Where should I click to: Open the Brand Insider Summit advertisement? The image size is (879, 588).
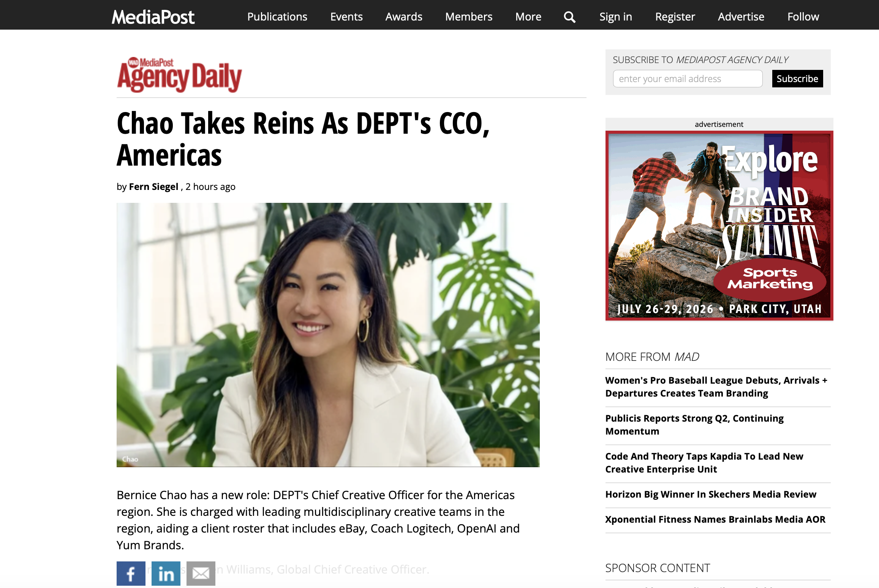(x=719, y=226)
